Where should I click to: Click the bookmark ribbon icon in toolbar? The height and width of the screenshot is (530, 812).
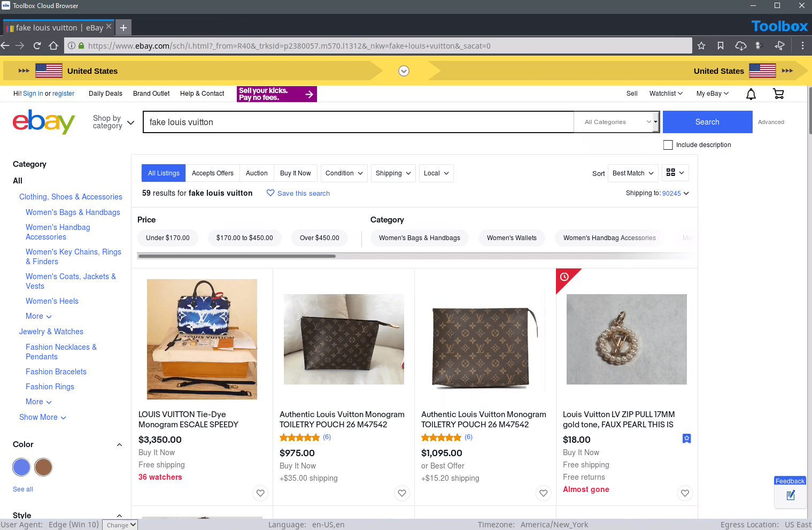click(721, 46)
